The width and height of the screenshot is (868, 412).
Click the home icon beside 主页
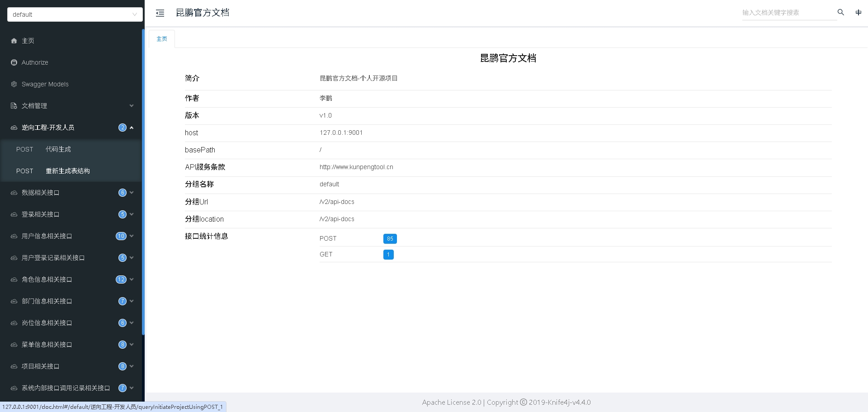click(14, 41)
